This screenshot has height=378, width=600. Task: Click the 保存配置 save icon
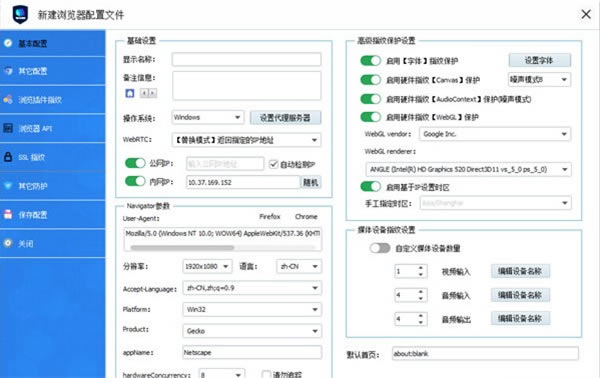(x=8, y=214)
